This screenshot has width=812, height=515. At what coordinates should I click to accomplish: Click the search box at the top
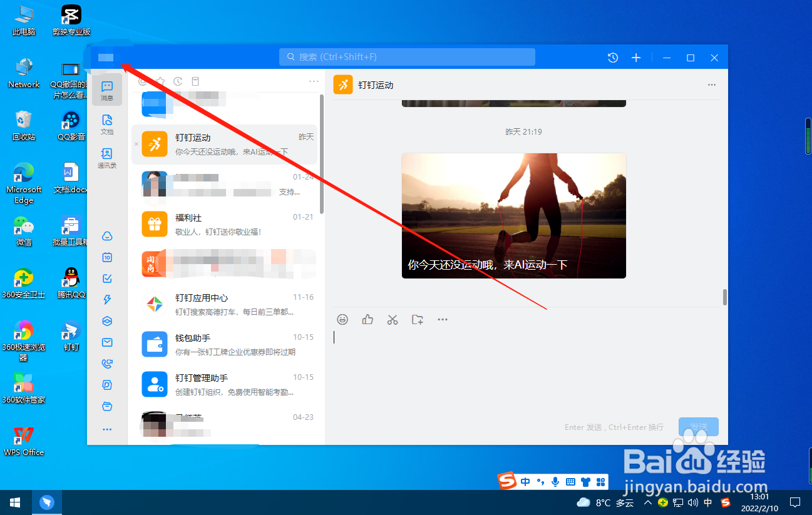(x=407, y=57)
